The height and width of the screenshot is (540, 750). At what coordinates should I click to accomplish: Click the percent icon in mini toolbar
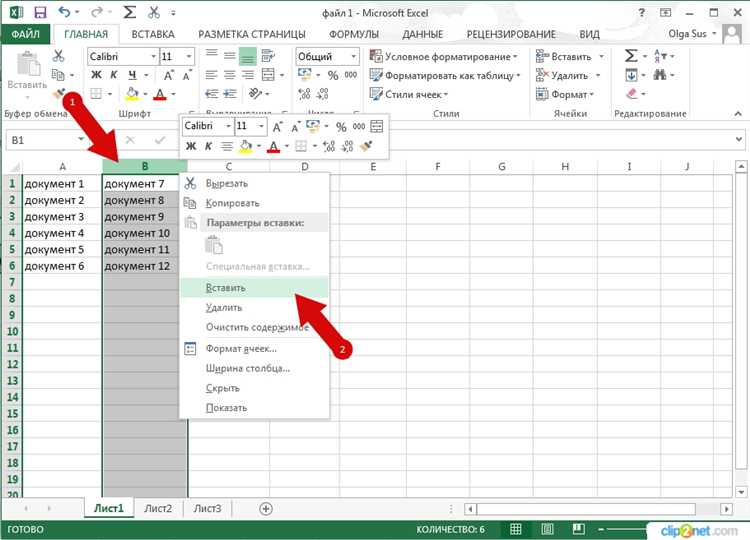click(341, 127)
